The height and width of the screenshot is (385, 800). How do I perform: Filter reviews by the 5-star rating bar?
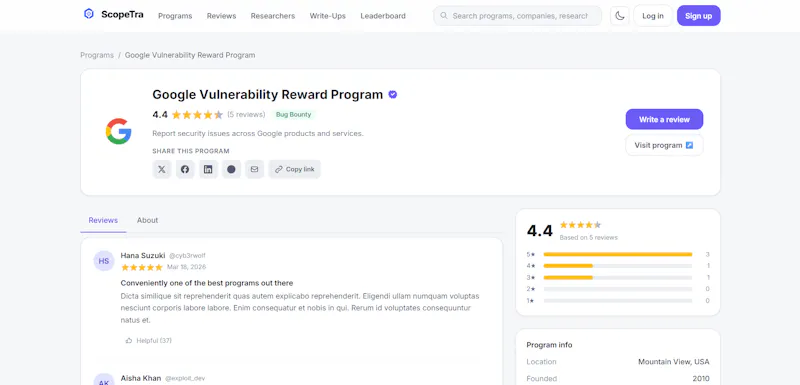618,254
